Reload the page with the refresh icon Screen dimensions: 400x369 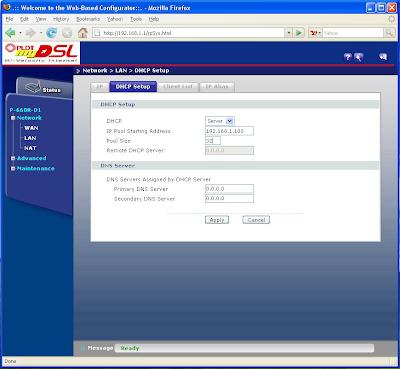[51, 33]
